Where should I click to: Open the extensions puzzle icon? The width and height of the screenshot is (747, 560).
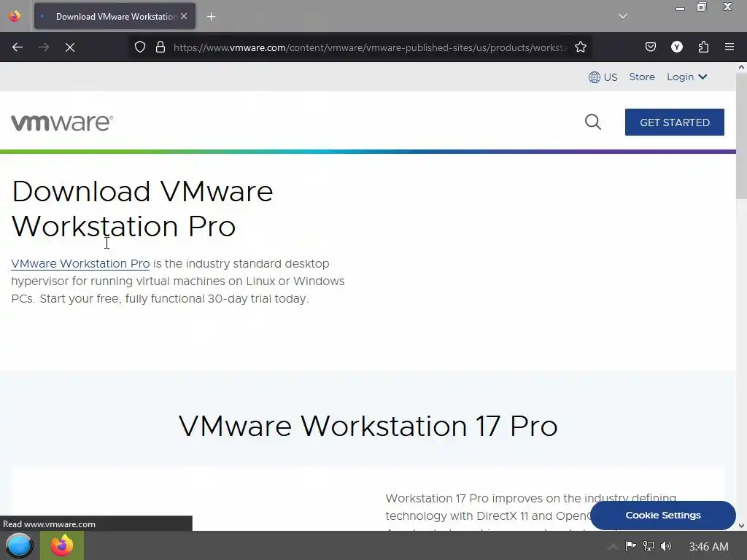coord(703,47)
